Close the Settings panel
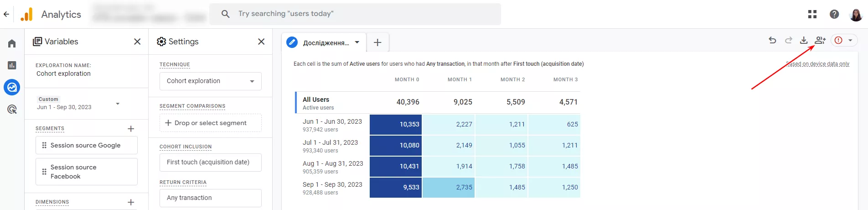 261,42
